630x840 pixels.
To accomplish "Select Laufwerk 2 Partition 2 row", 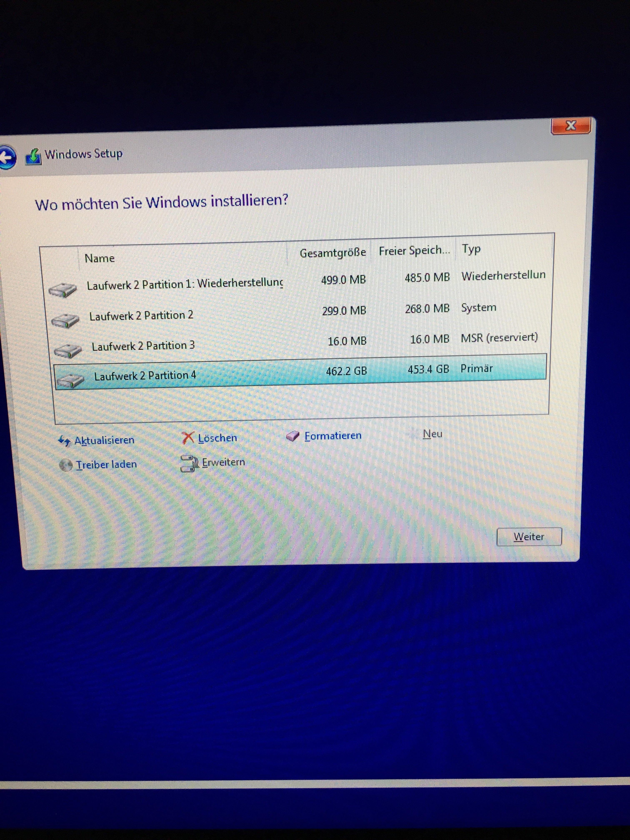I will click(141, 316).
